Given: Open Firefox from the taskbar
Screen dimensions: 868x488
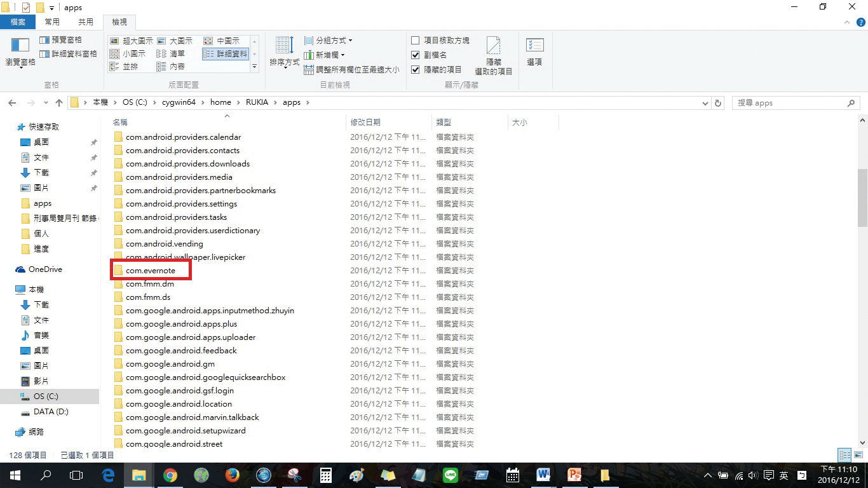Looking at the screenshot, I should pos(232,475).
